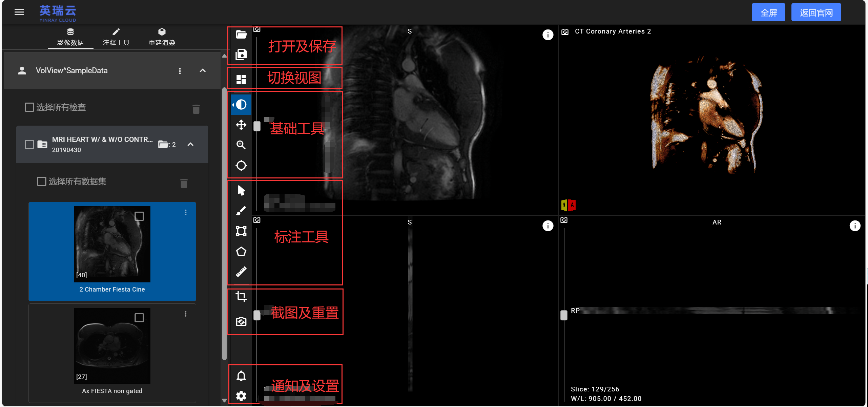Reset camera in bottom-left view
Viewport: 868px width, 407px height.
pyautogui.click(x=257, y=220)
